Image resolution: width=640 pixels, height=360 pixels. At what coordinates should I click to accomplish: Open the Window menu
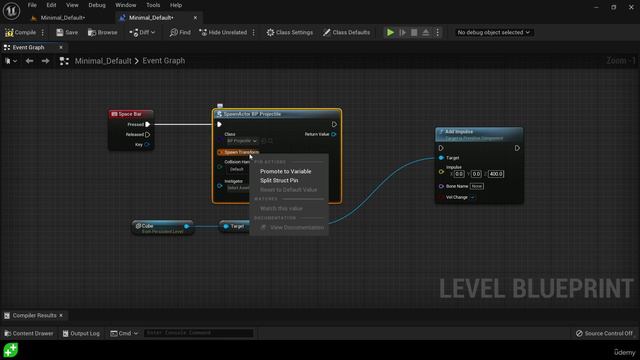(125, 5)
